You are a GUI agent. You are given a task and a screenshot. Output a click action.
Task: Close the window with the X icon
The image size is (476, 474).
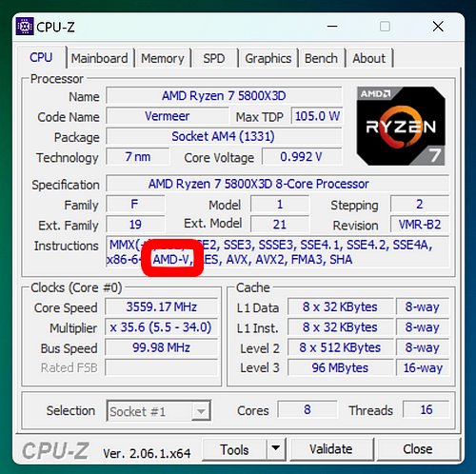point(438,27)
